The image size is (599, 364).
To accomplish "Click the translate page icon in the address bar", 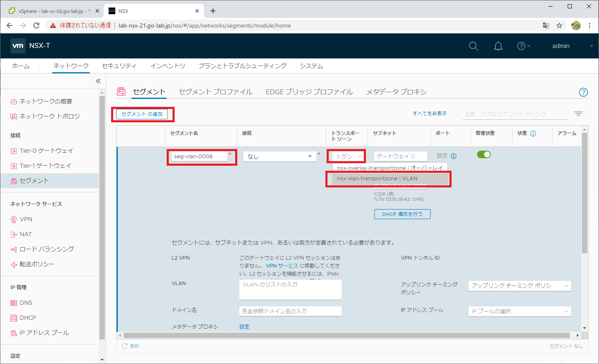I will pos(546,25).
